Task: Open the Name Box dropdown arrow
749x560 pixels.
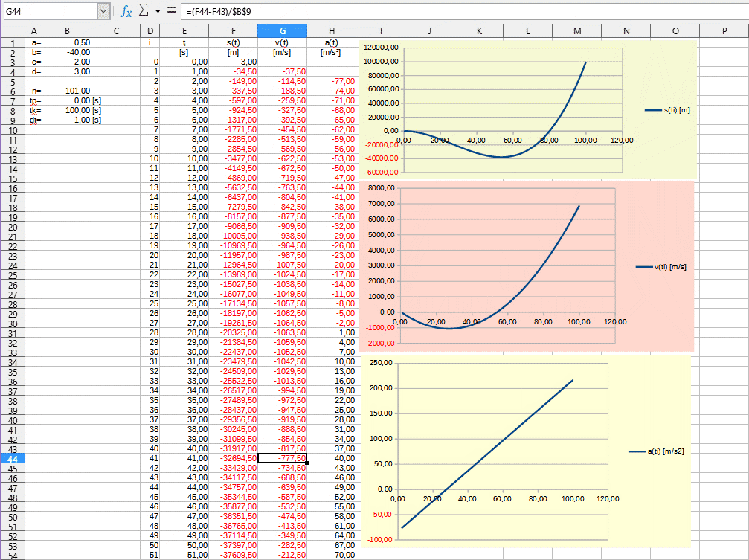Action: 104,11
